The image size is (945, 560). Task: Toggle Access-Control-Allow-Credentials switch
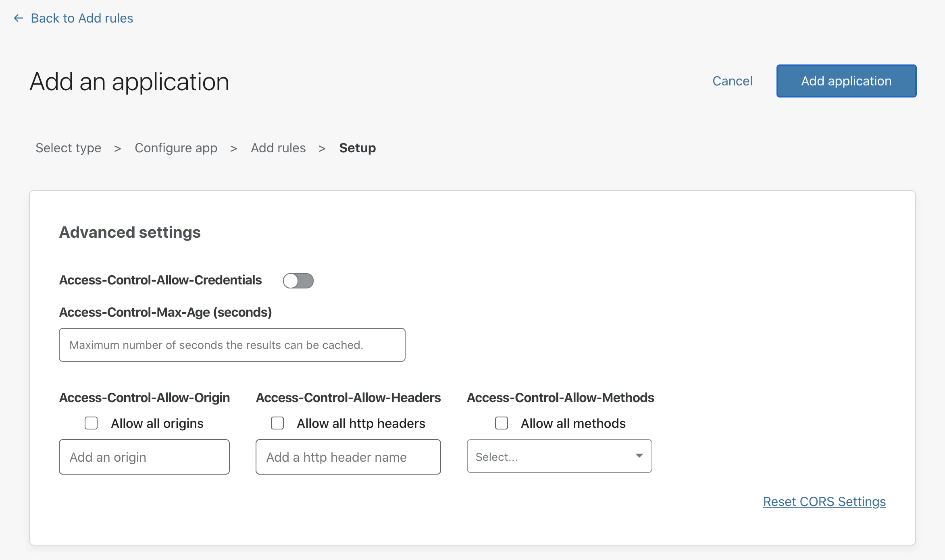[x=298, y=281]
